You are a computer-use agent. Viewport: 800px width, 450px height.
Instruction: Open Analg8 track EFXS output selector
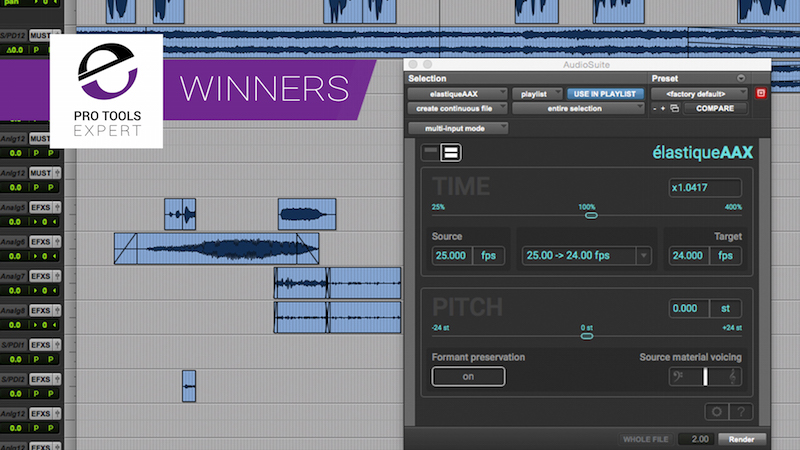[41, 310]
